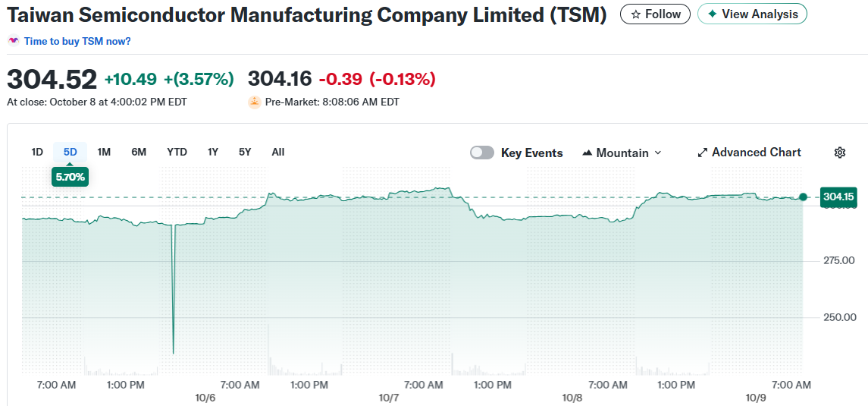Click the Mountain chart type icon

point(587,153)
